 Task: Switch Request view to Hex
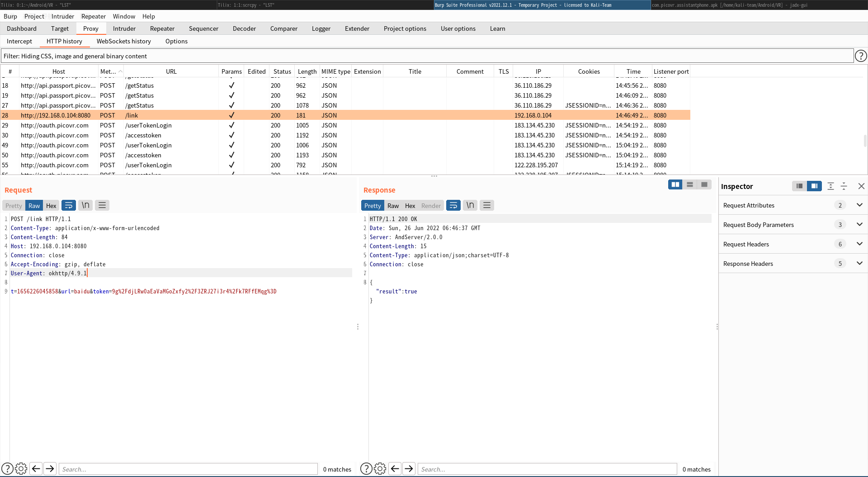[51, 206]
